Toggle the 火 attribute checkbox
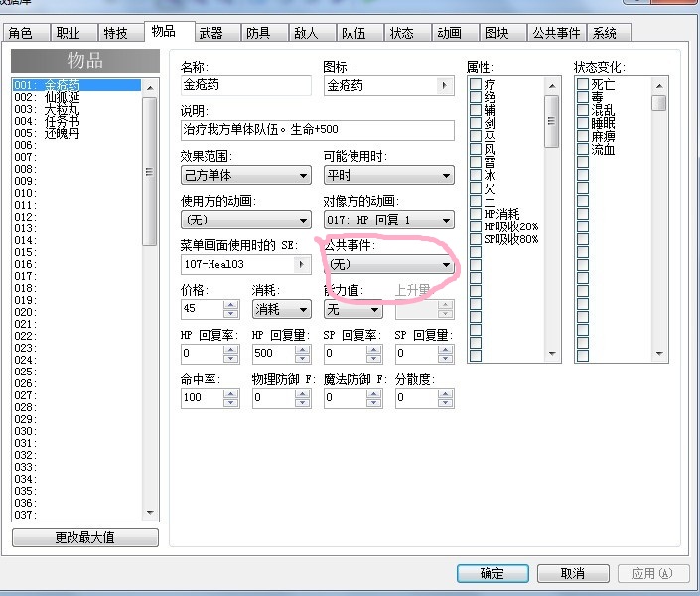This screenshot has height=596, width=700. point(476,188)
